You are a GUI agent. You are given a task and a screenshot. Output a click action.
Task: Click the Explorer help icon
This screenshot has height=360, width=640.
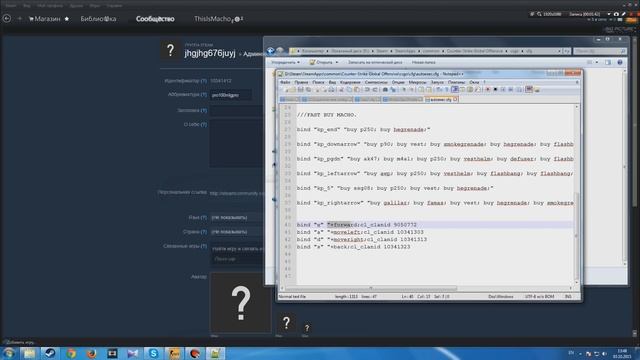click(620, 62)
